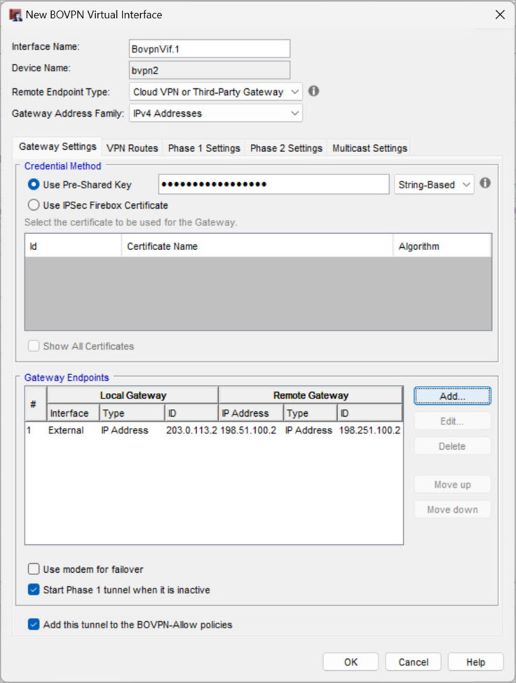Close the New BOVPN Virtual Interface dialog
This screenshot has width=516, height=683.
coord(500,15)
